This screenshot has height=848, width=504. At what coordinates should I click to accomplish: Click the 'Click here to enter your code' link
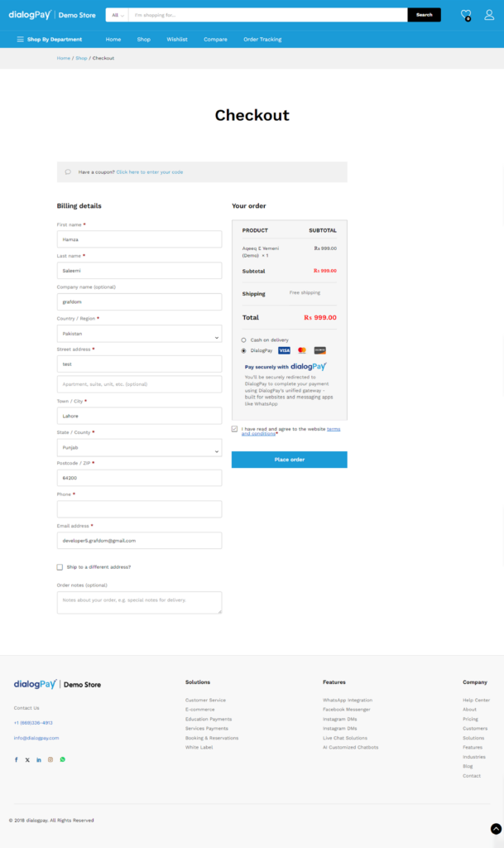[x=150, y=172]
